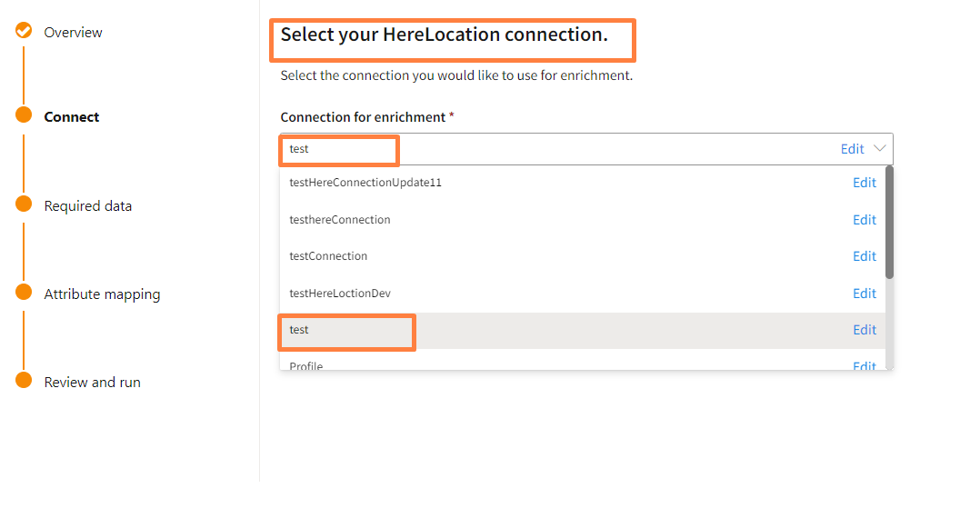
Task: Select testHereConnectionUpdate11 from the list
Action: click(x=365, y=183)
